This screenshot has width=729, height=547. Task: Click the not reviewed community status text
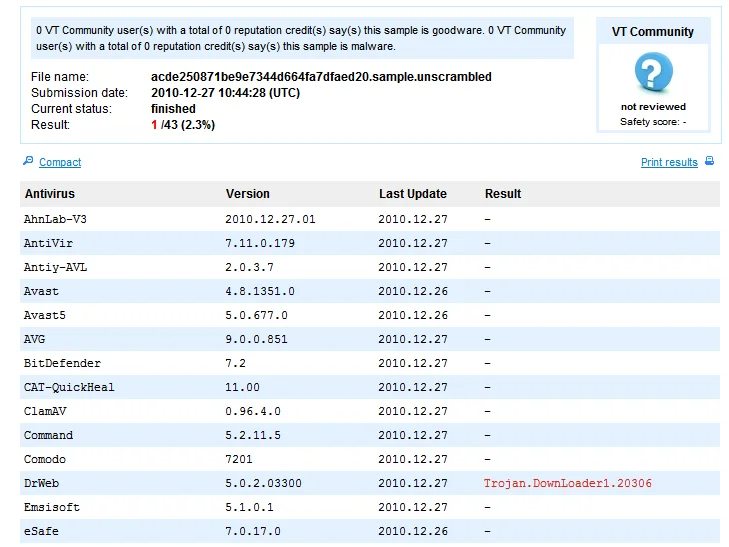point(653,106)
